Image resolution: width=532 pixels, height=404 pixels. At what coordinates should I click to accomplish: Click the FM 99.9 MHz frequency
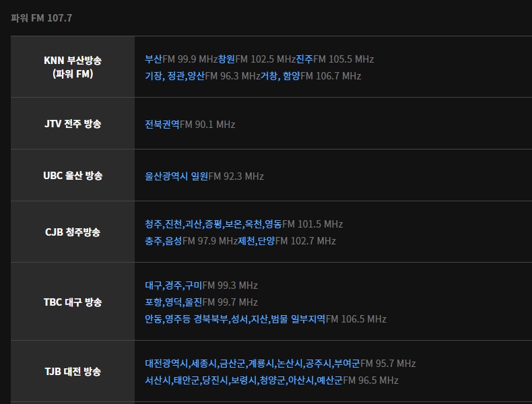point(190,59)
